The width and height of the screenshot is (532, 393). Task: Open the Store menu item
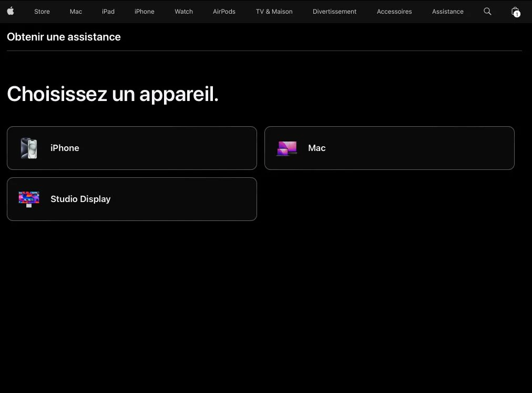(42, 12)
